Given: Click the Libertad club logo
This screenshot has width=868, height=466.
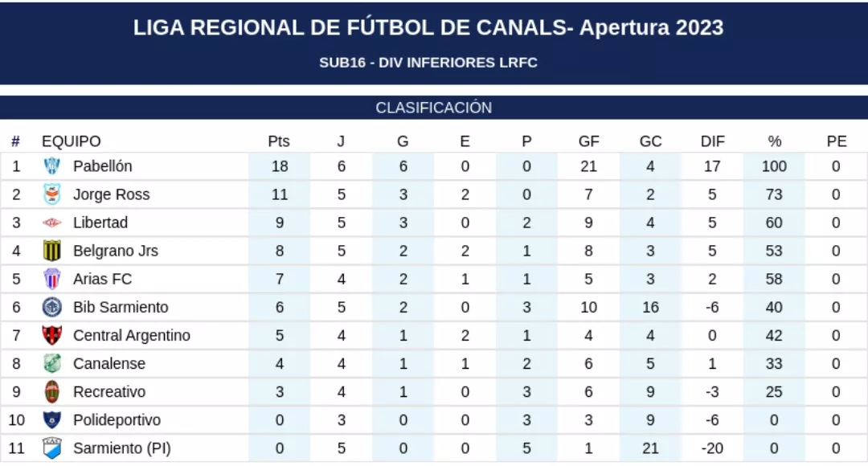Looking at the screenshot, I should click(x=51, y=223).
